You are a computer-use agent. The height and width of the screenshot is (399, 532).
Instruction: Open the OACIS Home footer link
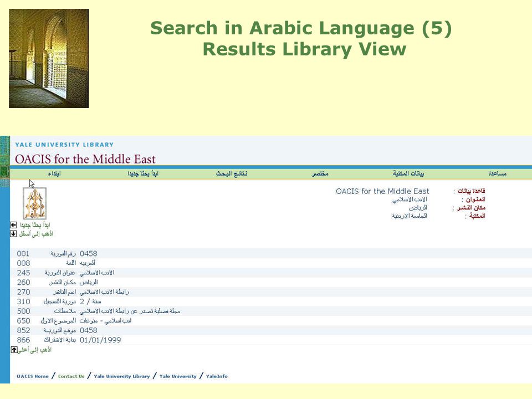(33, 376)
